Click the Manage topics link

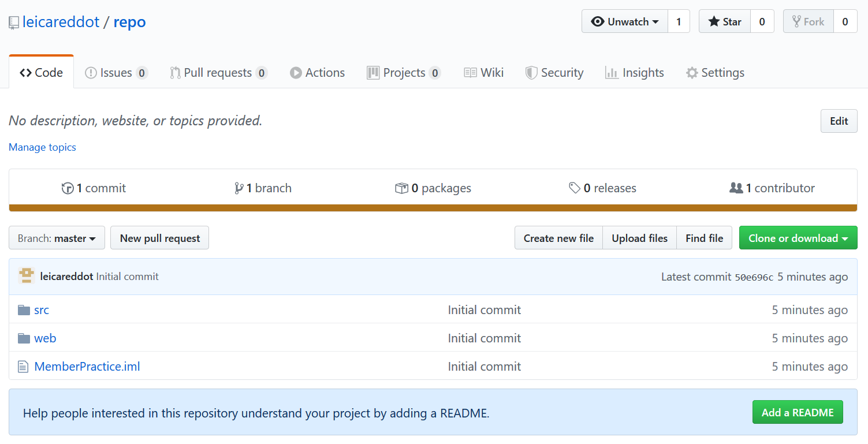click(x=42, y=147)
